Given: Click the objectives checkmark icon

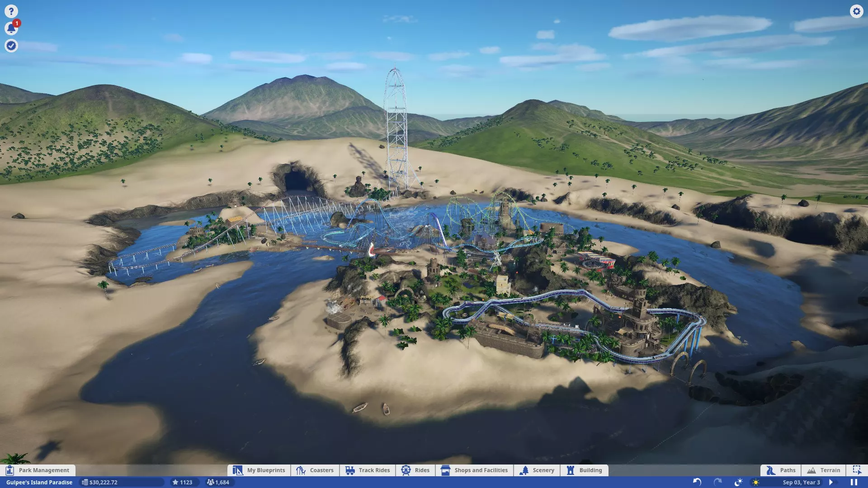Looking at the screenshot, I should pos(11,46).
